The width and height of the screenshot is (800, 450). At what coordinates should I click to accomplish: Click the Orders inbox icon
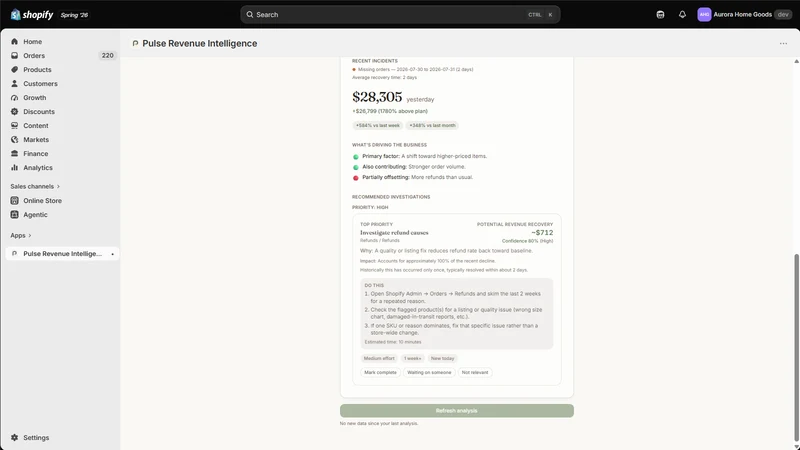click(x=14, y=56)
